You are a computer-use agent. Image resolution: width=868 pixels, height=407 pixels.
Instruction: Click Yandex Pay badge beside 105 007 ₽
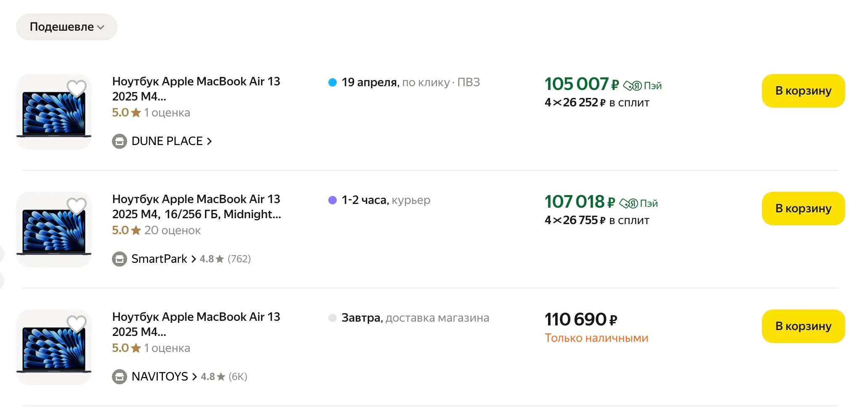click(x=642, y=86)
